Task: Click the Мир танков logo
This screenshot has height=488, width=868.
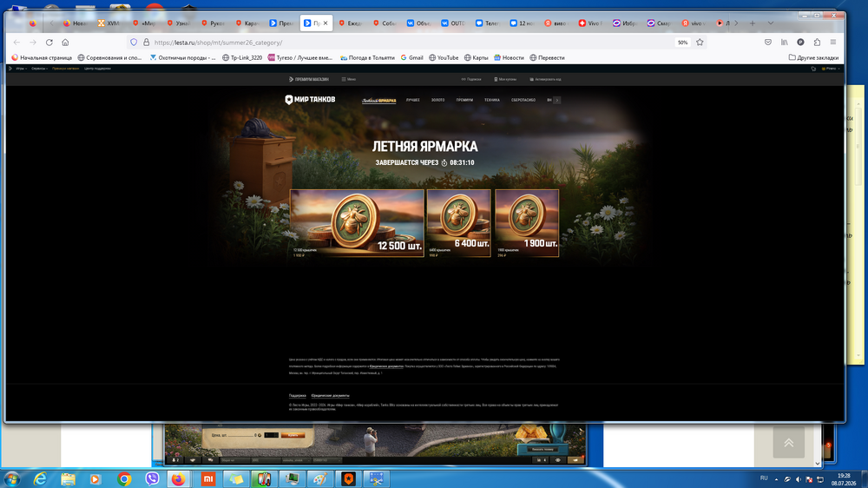Action: [310, 100]
